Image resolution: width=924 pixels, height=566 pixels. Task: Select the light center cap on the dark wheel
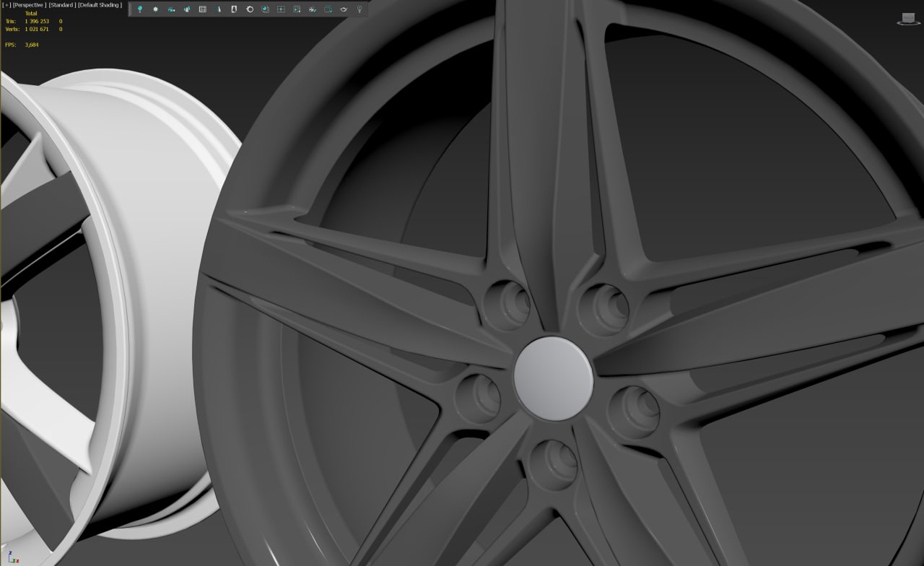[554, 378]
